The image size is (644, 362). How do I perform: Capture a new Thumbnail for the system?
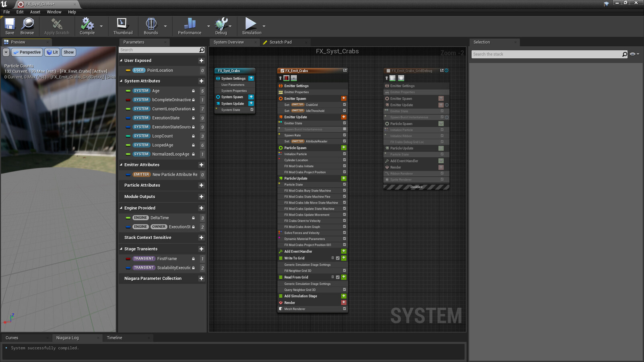(122, 25)
